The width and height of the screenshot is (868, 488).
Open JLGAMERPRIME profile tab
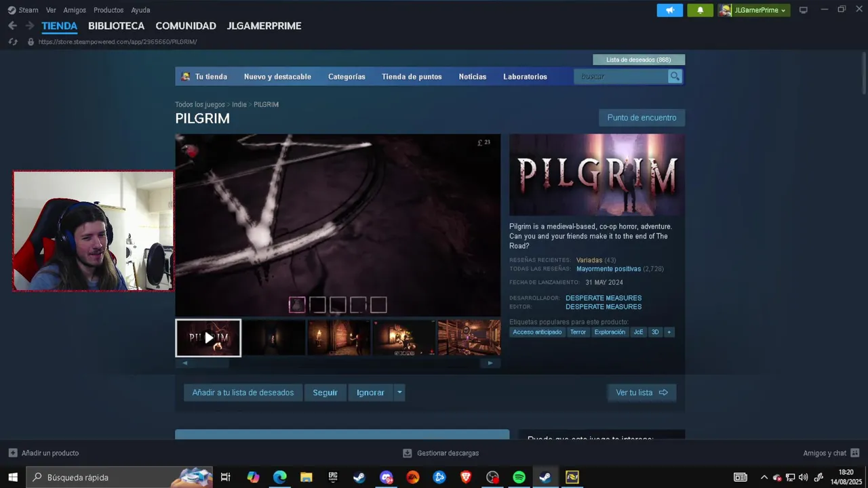(x=264, y=26)
